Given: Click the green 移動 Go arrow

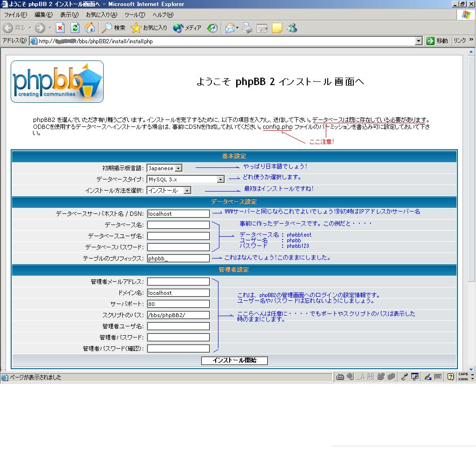Looking at the screenshot, I should click(x=430, y=41).
